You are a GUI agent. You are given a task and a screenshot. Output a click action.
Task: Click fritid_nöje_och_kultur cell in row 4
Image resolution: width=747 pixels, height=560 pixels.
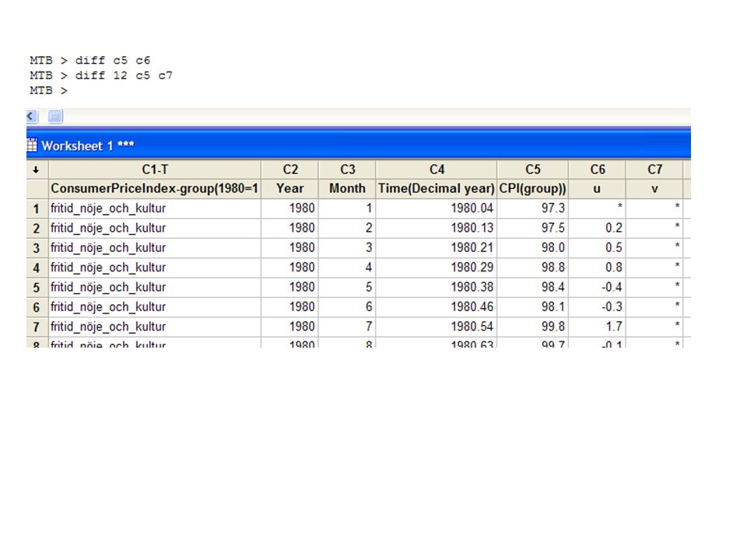click(155, 268)
